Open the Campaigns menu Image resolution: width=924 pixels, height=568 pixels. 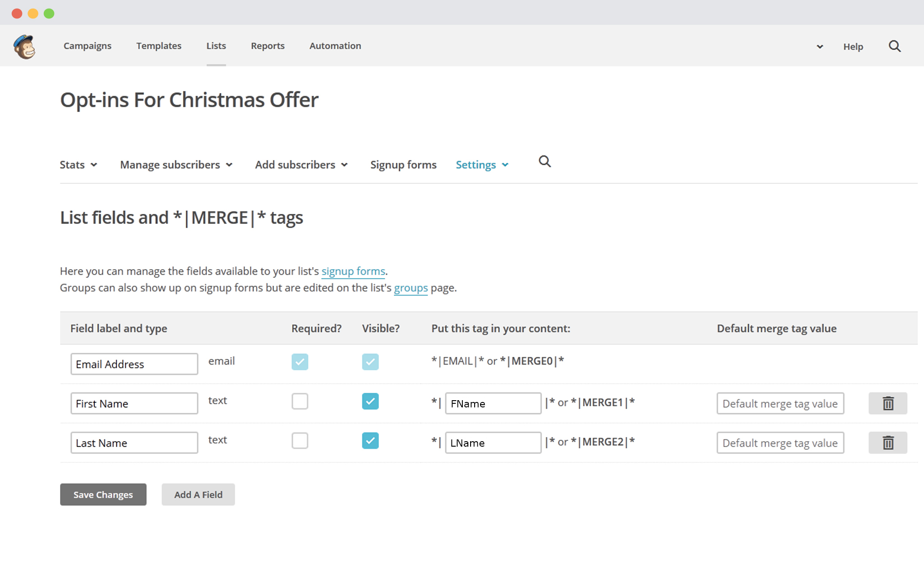(x=88, y=46)
